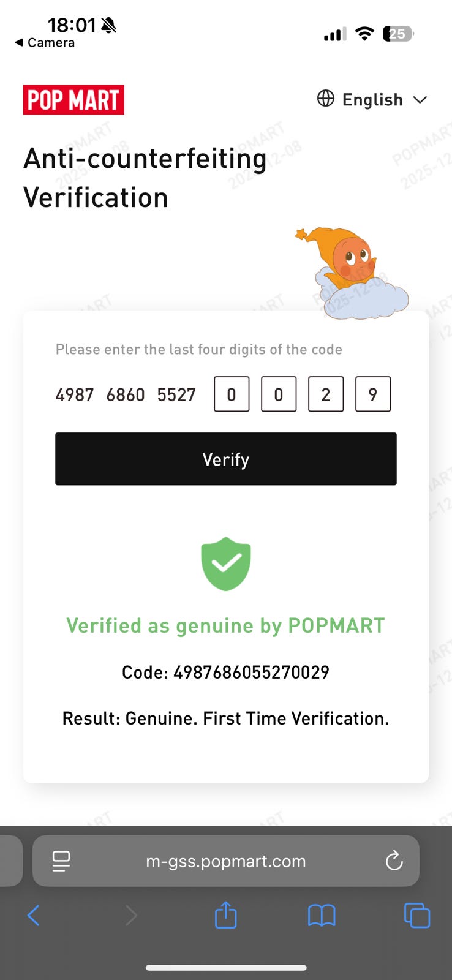Tap the POP MART logo

(x=73, y=100)
